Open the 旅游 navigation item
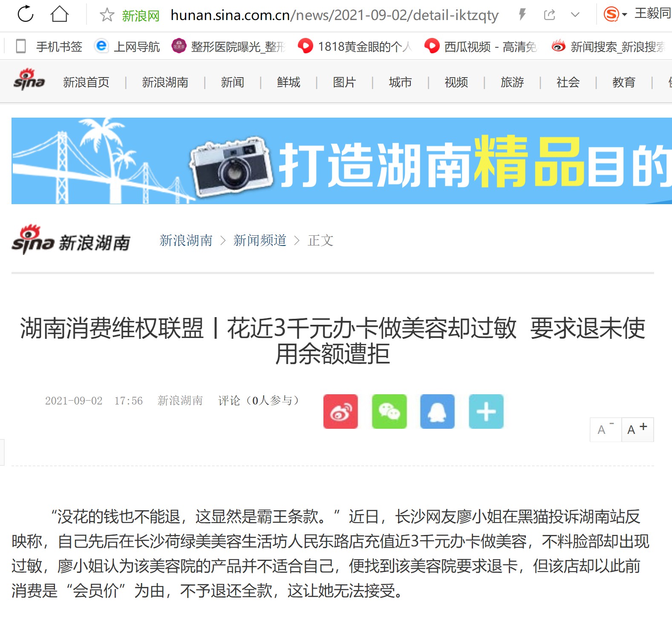 [512, 82]
